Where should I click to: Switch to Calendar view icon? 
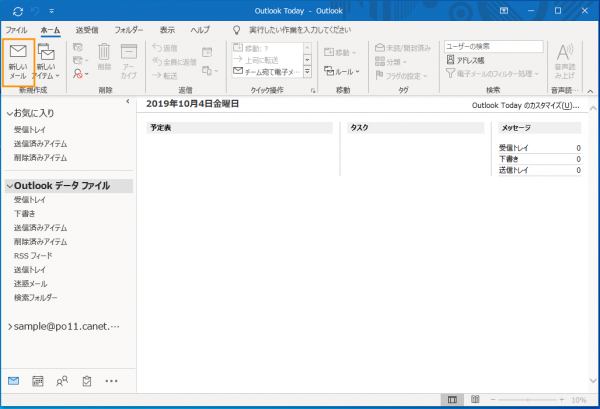38,381
